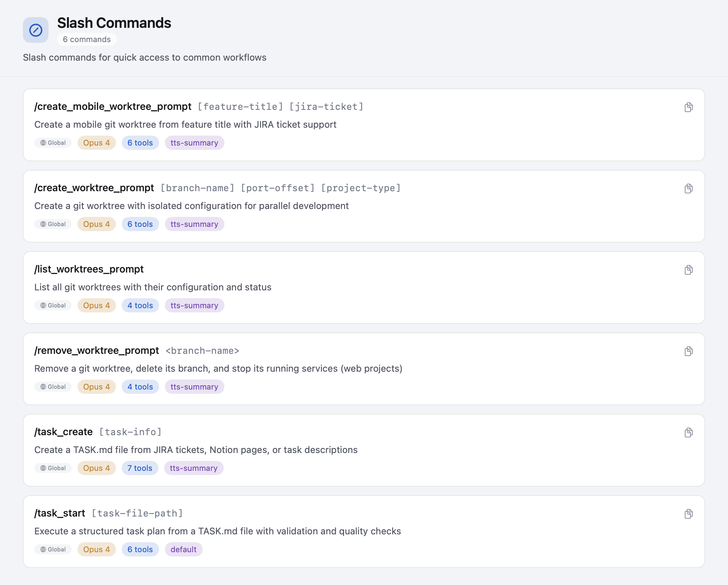Copy the /create_worktree_prompt command
Viewport: 728px width, 585px height.
(x=688, y=188)
